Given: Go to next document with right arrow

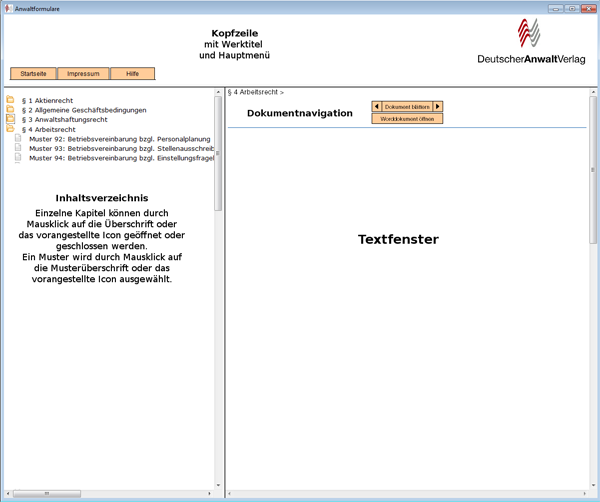Looking at the screenshot, I should tap(438, 106).
